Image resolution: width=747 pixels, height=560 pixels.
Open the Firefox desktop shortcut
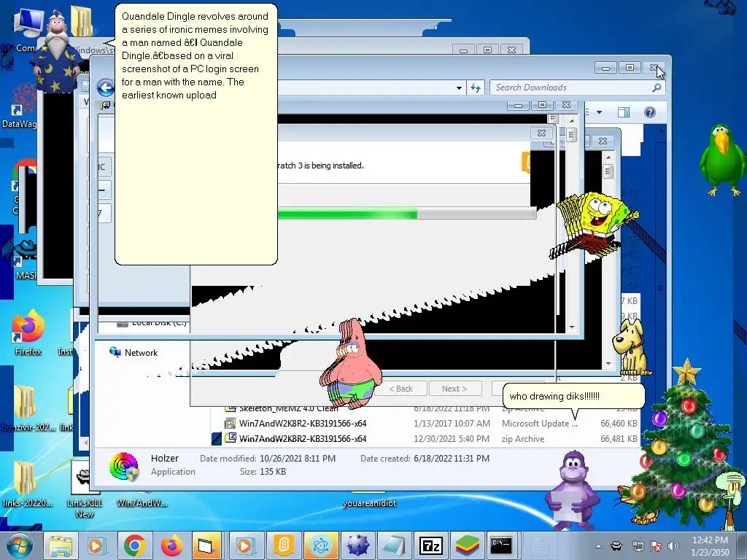(28, 333)
